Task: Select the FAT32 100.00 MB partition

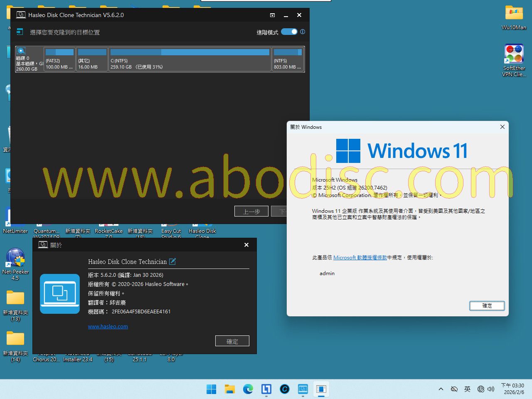Action: [59, 59]
